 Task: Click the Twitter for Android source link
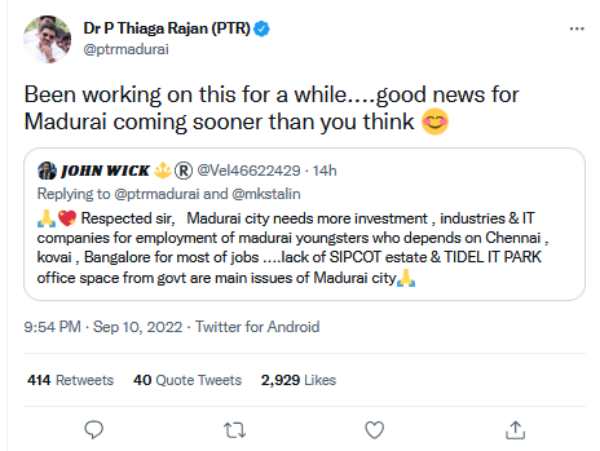[257, 326]
